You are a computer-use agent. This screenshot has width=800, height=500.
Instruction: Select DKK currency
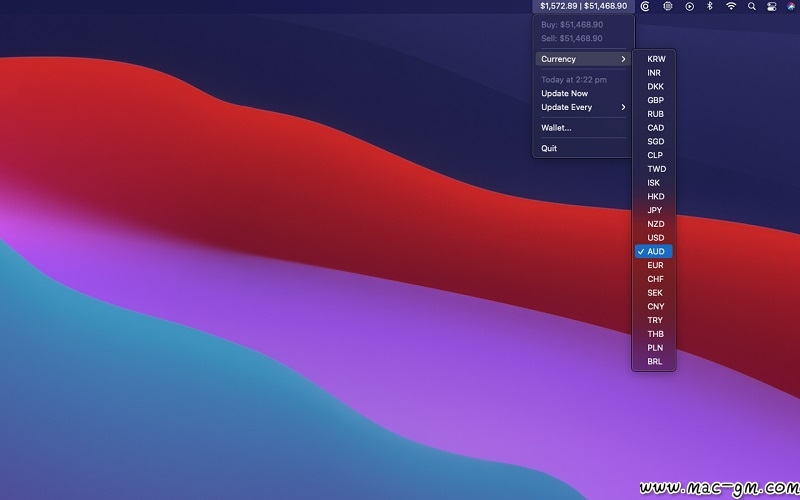pyautogui.click(x=654, y=87)
